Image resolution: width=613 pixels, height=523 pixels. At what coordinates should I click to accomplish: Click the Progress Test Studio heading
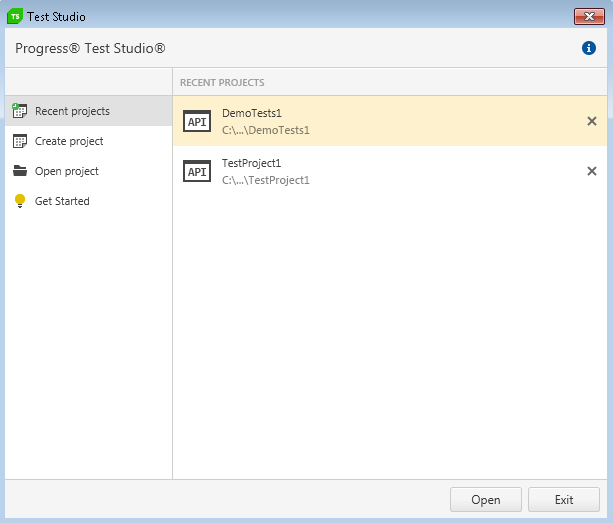(x=90, y=48)
